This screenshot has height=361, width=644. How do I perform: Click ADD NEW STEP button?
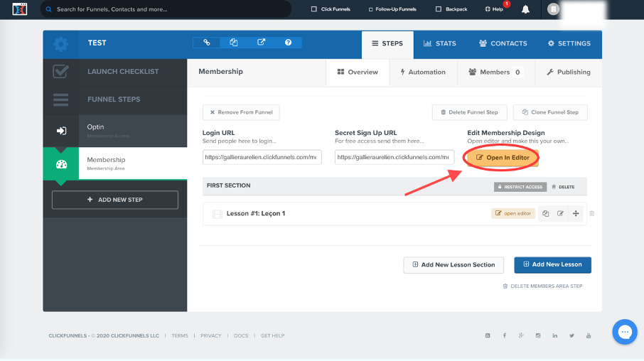[x=115, y=200]
